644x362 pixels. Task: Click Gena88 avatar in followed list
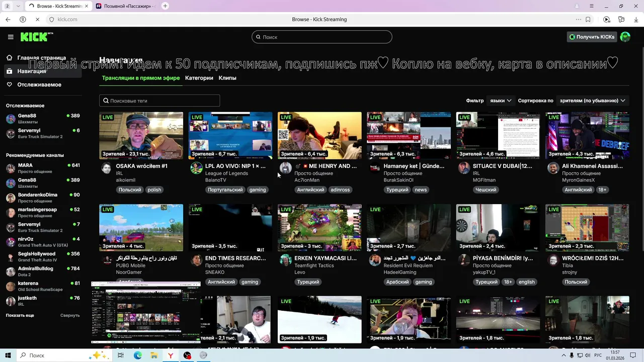pyautogui.click(x=11, y=119)
